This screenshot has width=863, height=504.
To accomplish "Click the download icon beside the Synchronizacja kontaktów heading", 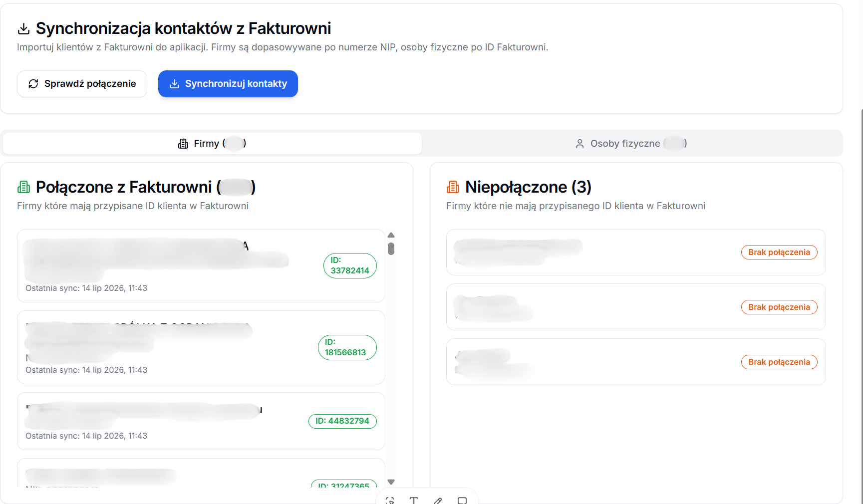I will click(x=23, y=29).
